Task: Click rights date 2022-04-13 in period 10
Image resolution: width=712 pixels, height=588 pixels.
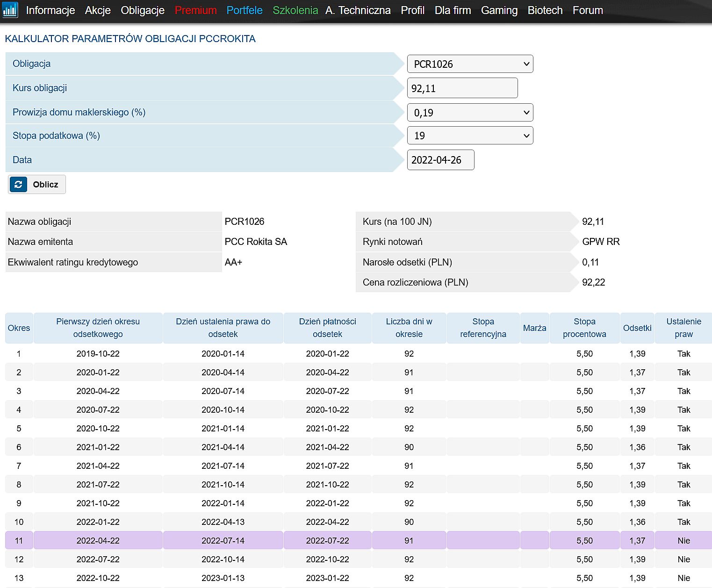Action: 223,522
